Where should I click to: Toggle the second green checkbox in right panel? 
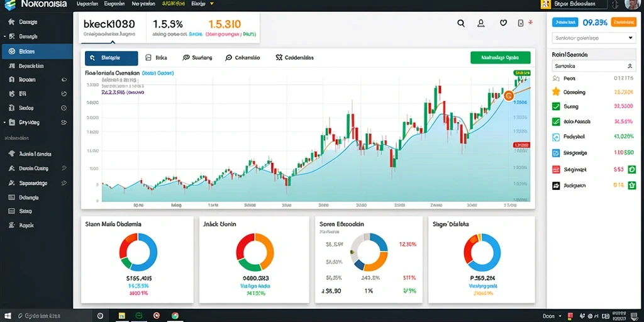tap(556, 121)
